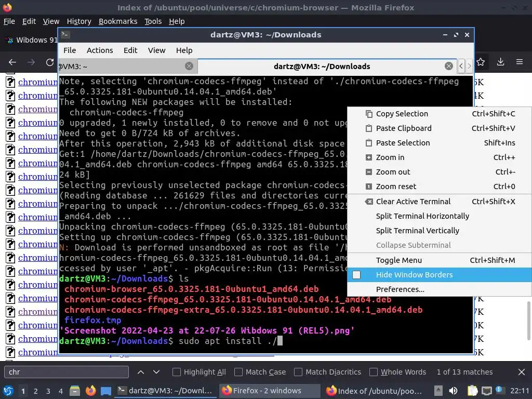Click the clock showing 22:11
Image resolution: width=532 pixels, height=399 pixels.
coord(520,391)
